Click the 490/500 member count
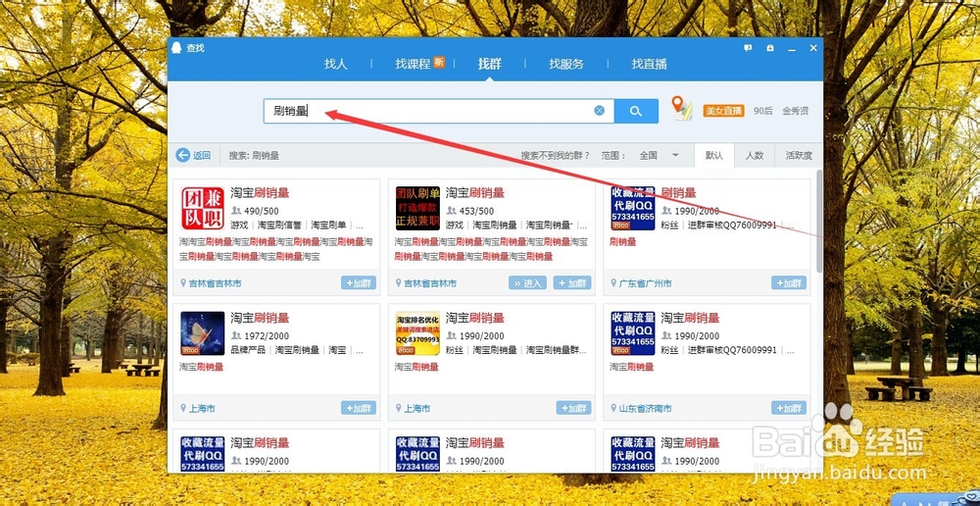This screenshot has width=980, height=506. point(262,211)
